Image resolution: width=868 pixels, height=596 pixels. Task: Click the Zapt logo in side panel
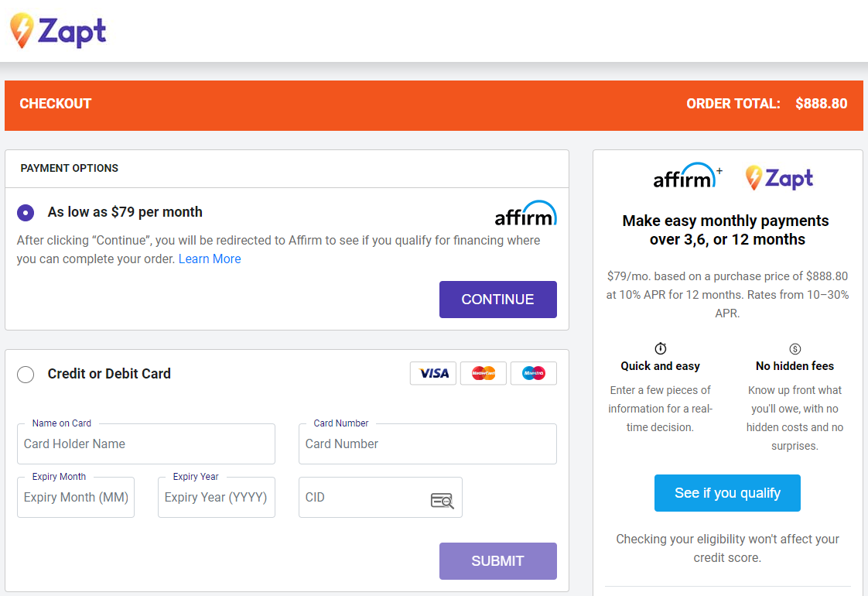click(x=780, y=178)
